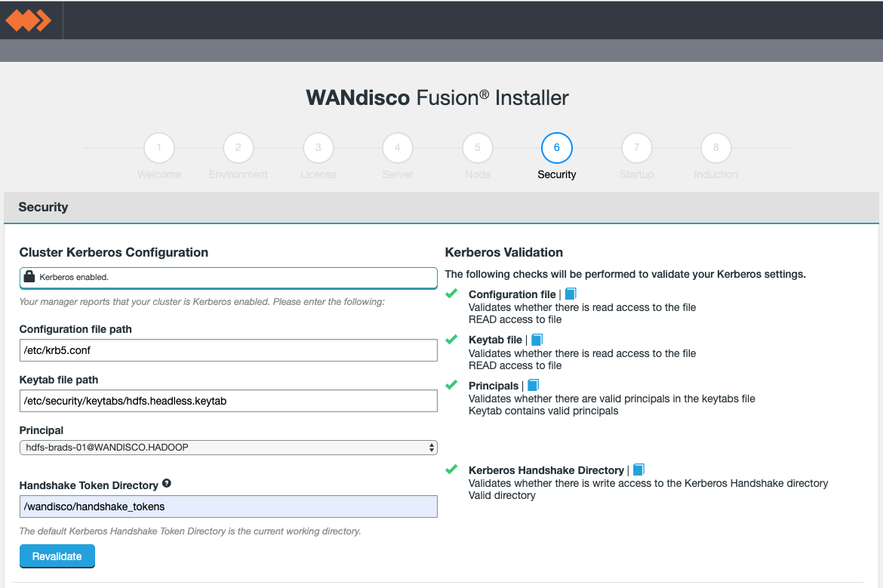Click the Principals green checkmark

click(x=451, y=385)
